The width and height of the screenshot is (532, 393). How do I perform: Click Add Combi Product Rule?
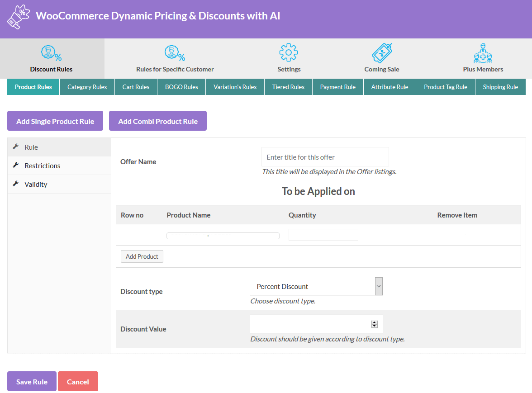coord(157,121)
